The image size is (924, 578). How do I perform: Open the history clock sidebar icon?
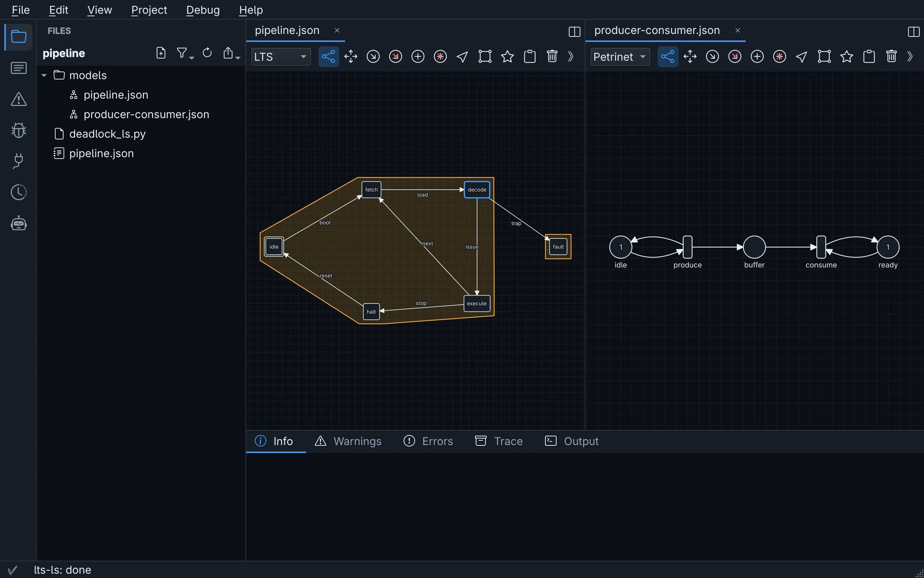click(18, 192)
